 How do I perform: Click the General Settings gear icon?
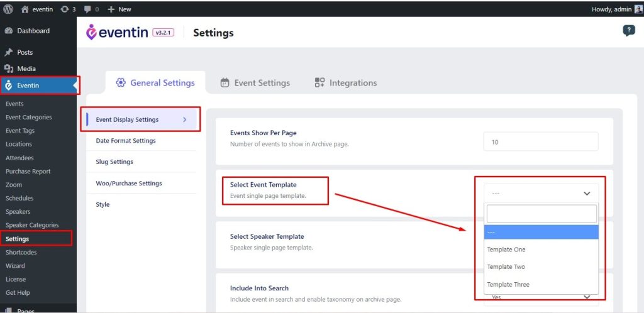point(120,82)
